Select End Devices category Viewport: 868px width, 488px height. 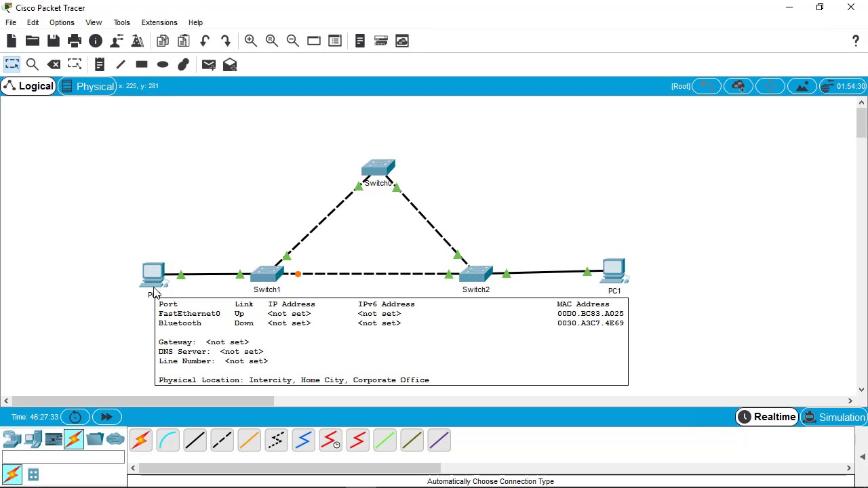point(33,439)
